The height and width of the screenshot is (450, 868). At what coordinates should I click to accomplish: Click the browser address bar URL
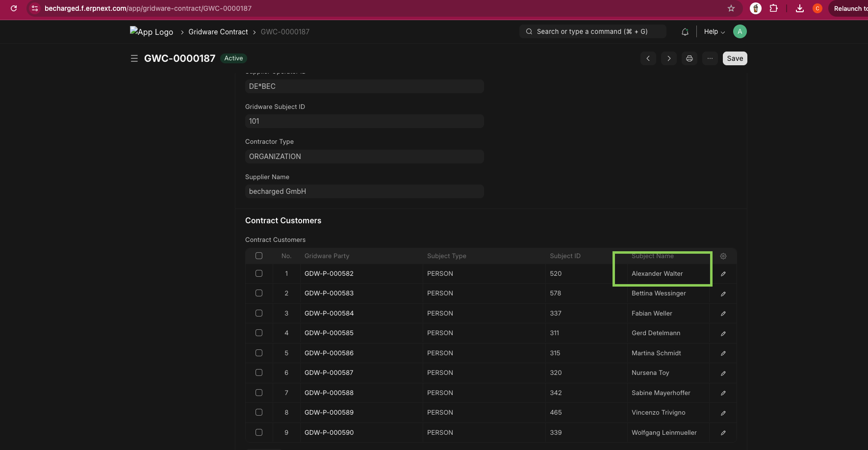coord(148,8)
